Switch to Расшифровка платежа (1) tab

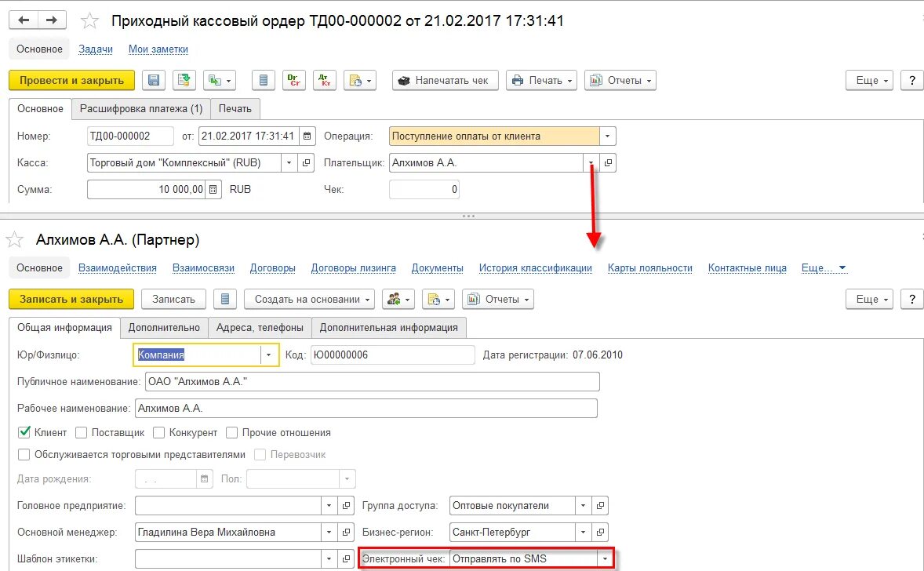point(141,109)
